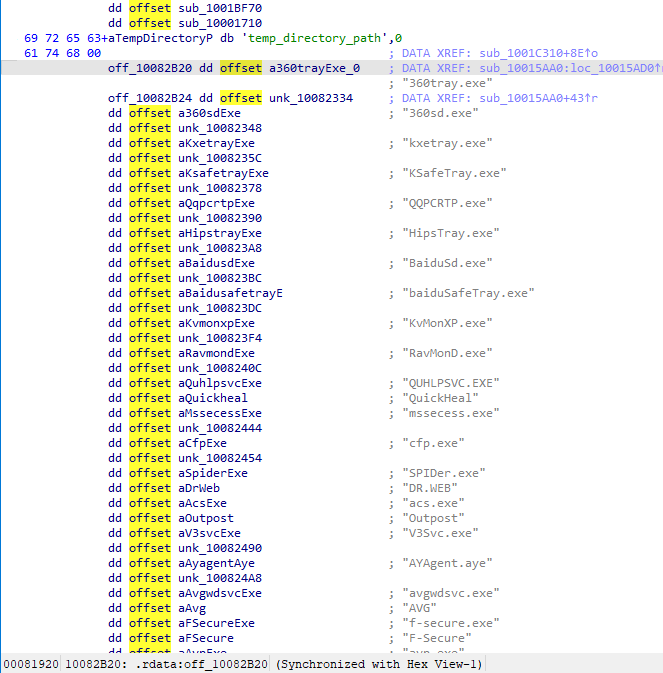Image resolution: width=663 pixels, height=673 pixels.
Task: Select the aFSecureExe entry
Action: (217, 624)
